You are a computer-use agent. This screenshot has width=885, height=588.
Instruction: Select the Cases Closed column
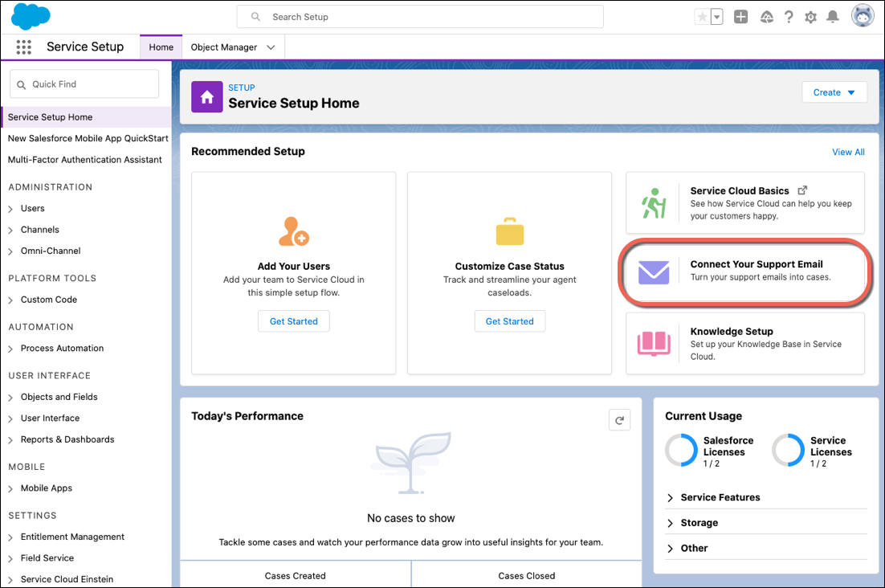527,575
